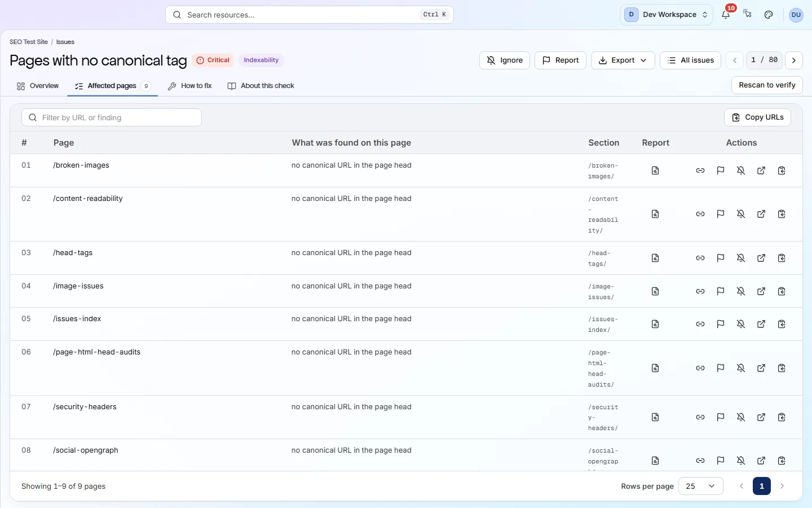
Task: Open Rows per page 25 selector
Action: pyautogui.click(x=700, y=486)
